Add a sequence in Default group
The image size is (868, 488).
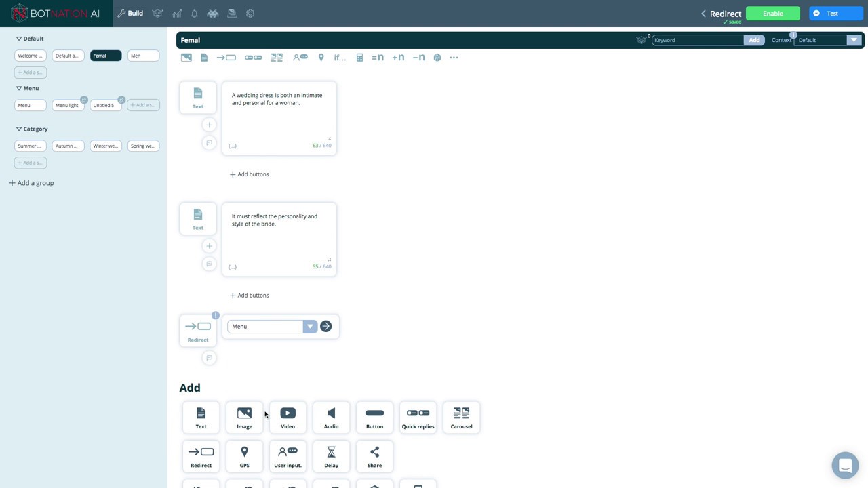coord(31,73)
